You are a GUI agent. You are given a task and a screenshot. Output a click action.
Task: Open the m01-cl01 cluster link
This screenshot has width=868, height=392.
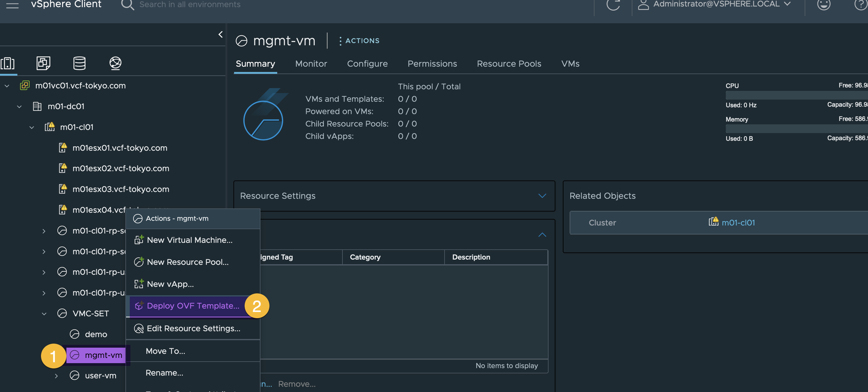point(738,222)
